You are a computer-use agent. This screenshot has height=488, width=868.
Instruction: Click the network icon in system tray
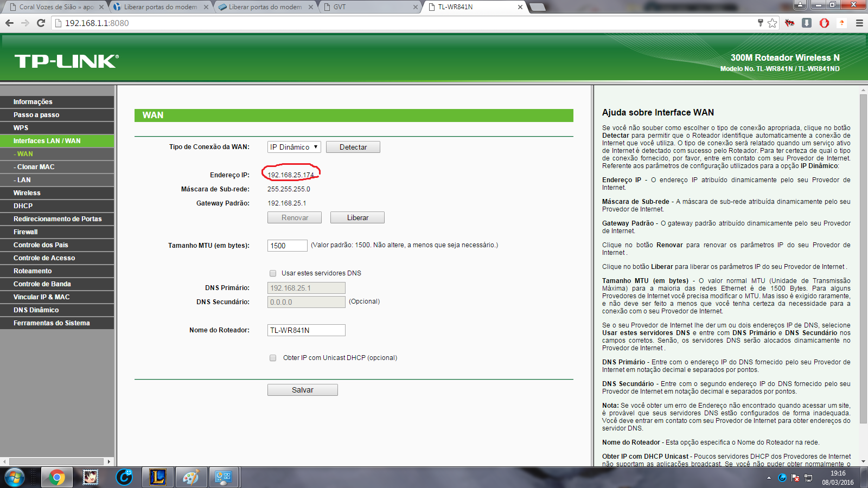click(808, 478)
